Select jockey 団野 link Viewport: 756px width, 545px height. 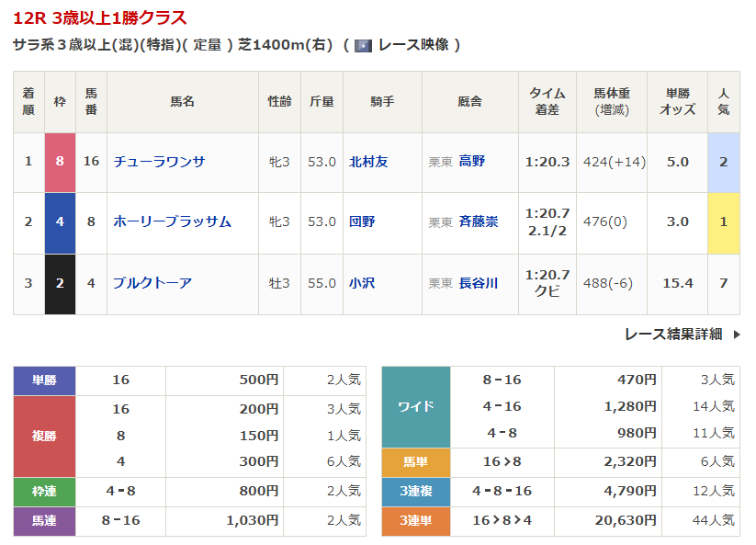[362, 221]
